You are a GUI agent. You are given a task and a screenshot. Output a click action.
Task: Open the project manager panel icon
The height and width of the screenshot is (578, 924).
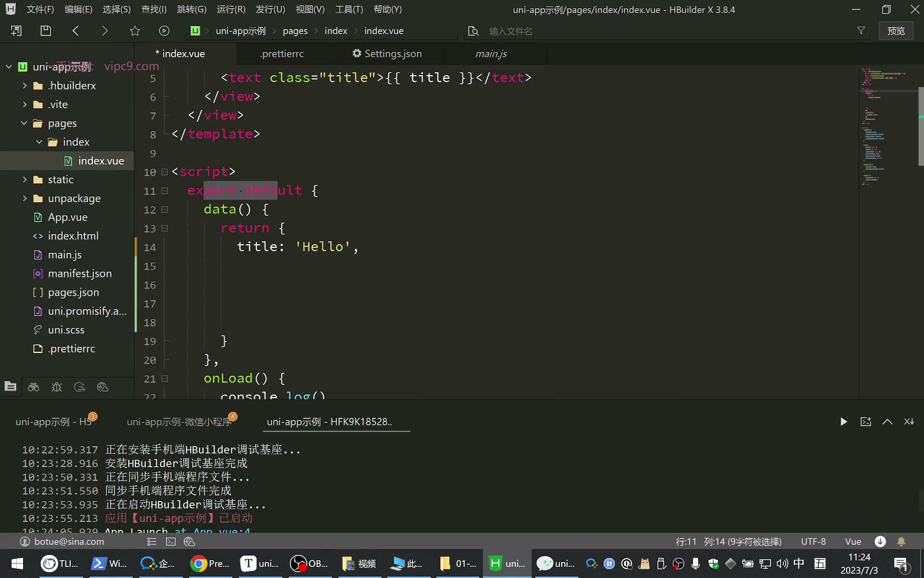pyautogui.click(x=10, y=386)
